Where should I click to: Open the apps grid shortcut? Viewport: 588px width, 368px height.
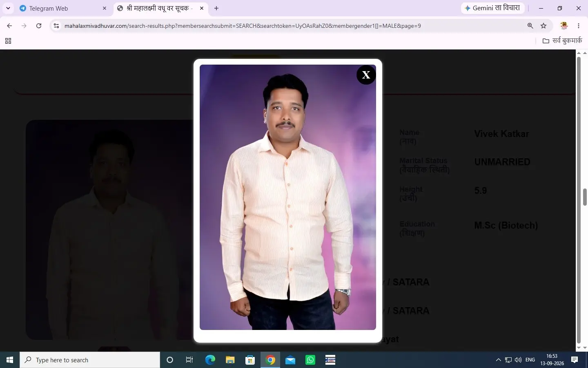[8, 41]
